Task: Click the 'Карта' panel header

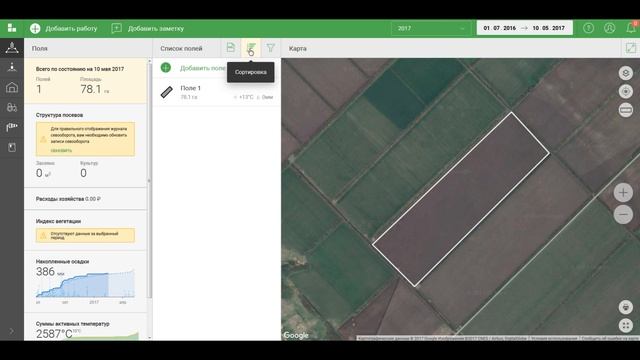Action: pos(298,48)
